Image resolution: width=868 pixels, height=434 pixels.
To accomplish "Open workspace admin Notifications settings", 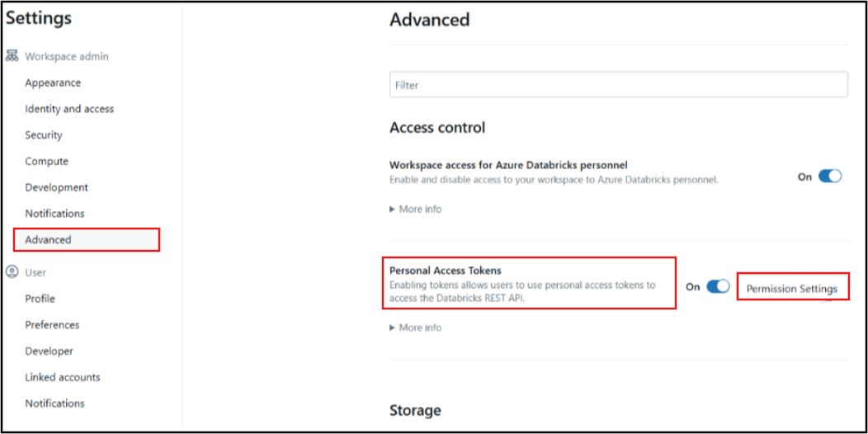I will pyautogui.click(x=54, y=214).
